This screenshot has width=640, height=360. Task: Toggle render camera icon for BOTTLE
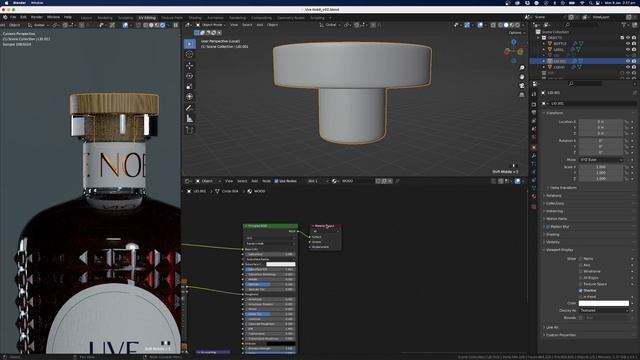(x=634, y=43)
